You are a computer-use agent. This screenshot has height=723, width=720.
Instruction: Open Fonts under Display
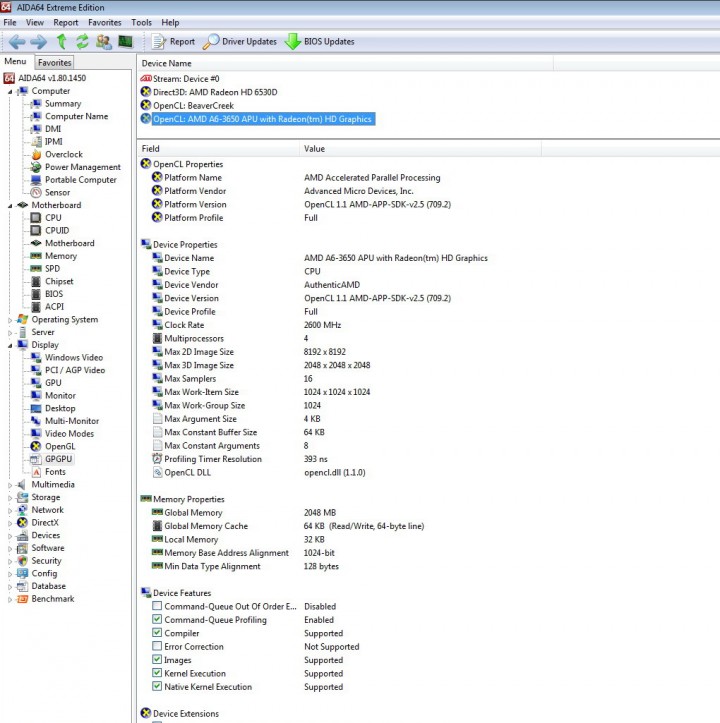coord(55,472)
